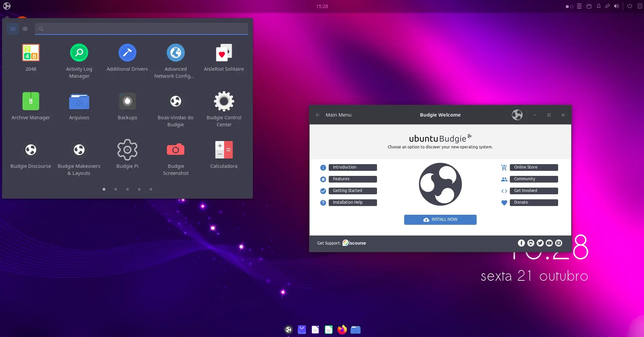Open LibreOffice Calc from the dock
The image size is (644, 337).
(x=329, y=330)
